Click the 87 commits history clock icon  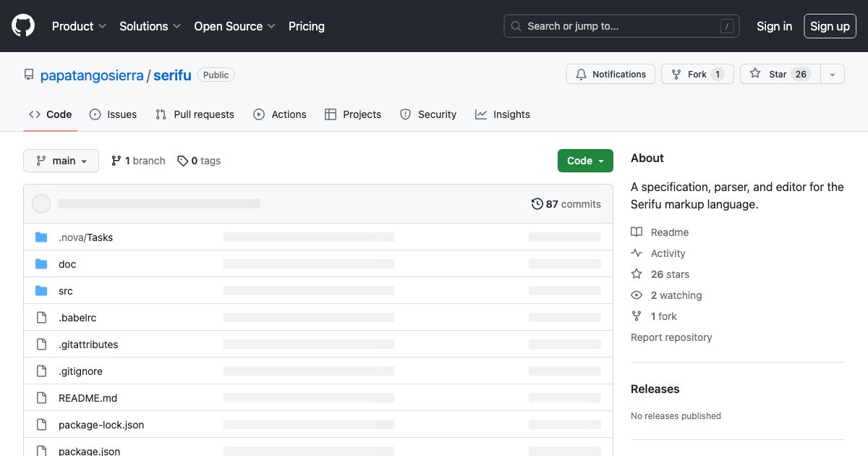[537, 203]
